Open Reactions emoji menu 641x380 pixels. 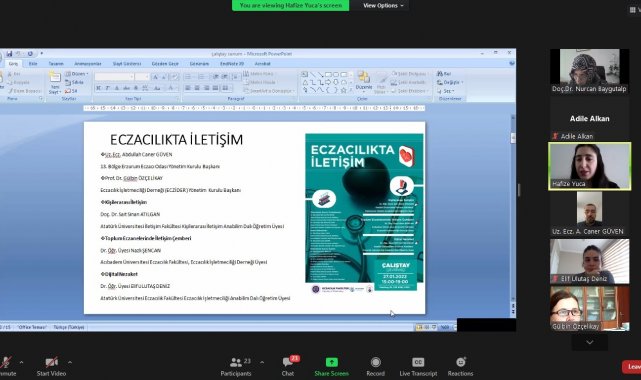coord(460,367)
